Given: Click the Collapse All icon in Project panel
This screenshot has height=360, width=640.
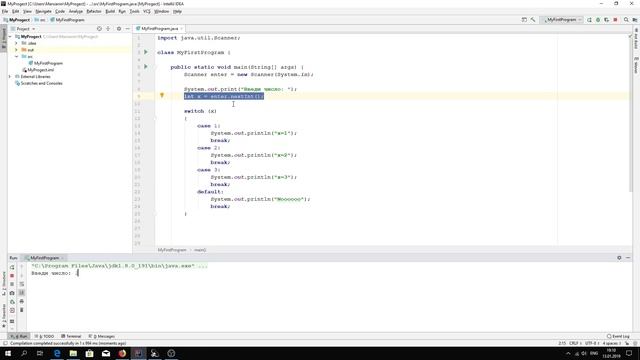Looking at the screenshot, I should (108, 29).
